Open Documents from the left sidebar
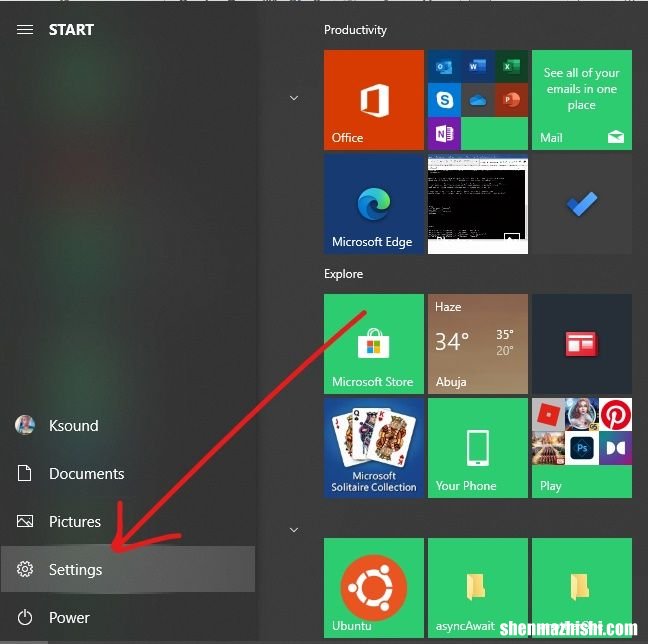 [86, 473]
